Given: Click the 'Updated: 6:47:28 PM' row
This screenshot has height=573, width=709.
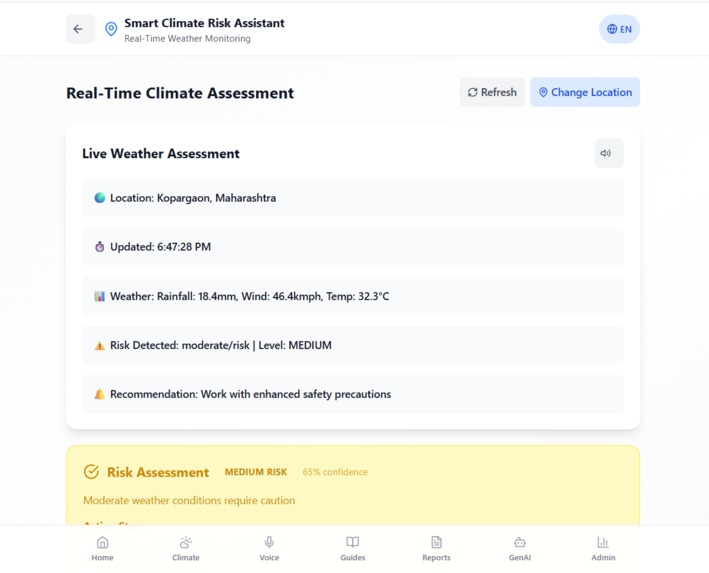Looking at the screenshot, I should tap(353, 247).
